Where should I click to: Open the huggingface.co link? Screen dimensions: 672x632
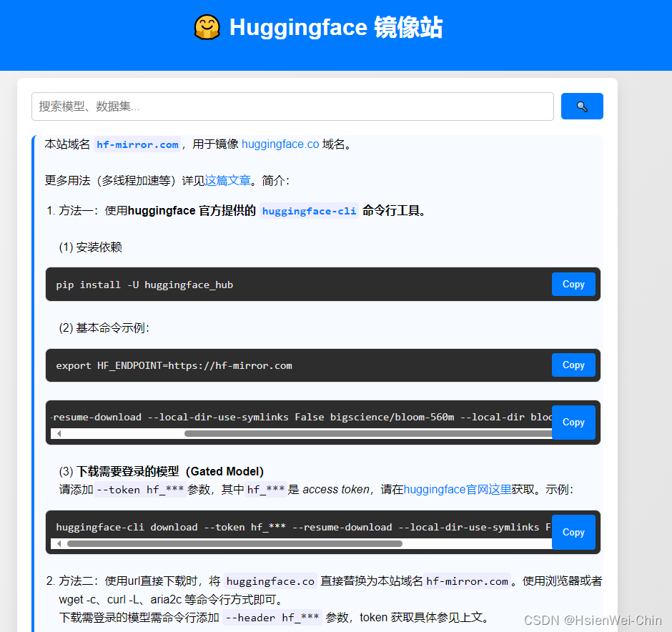coord(280,144)
